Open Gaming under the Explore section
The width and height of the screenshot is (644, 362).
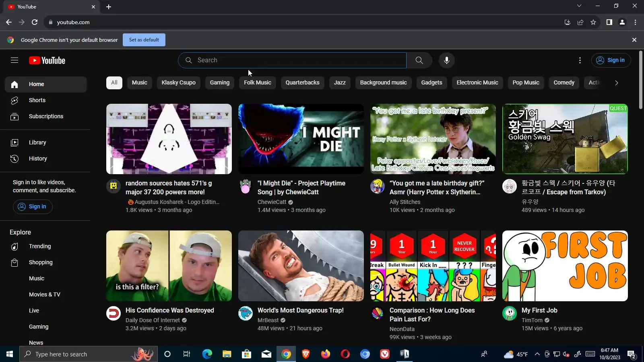point(46,327)
